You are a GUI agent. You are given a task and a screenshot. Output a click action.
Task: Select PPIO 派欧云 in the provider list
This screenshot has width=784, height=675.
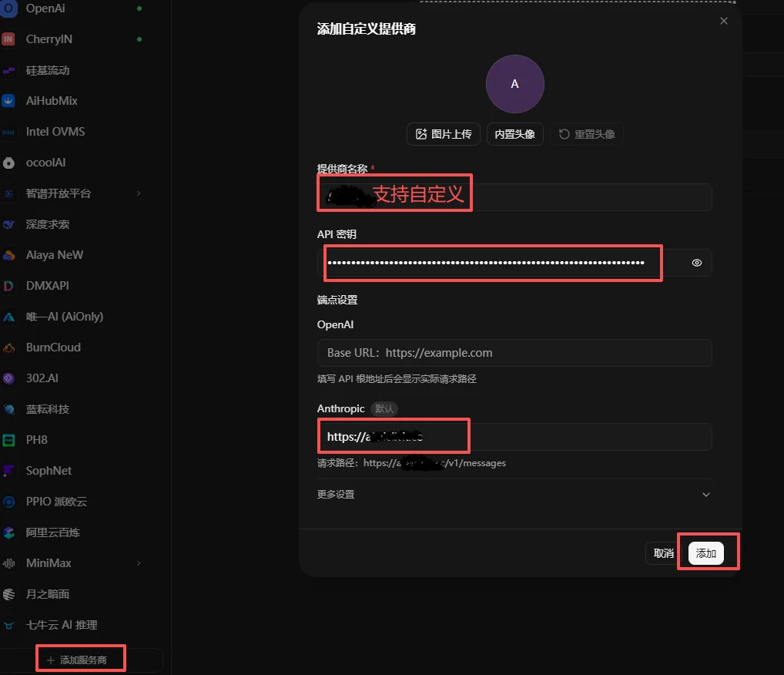click(56, 502)
